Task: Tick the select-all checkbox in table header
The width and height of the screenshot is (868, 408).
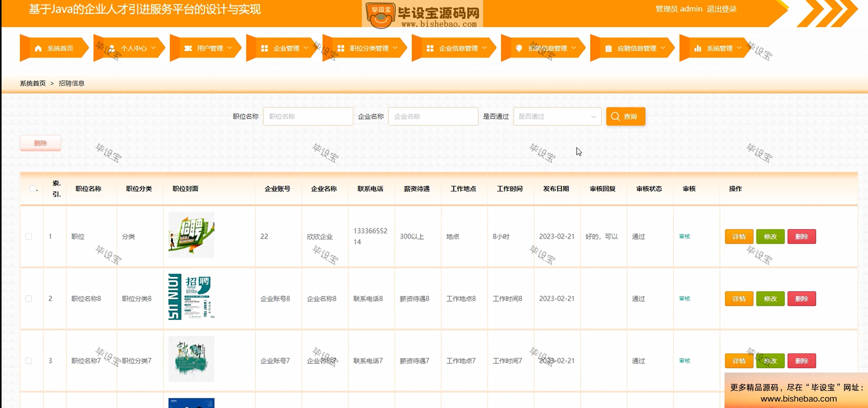Action: click(33, 189)
